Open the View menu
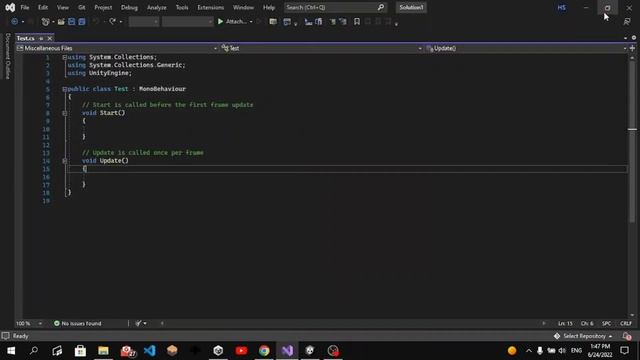The height and width of the screenshot is (360, 640). coord(62,7)
